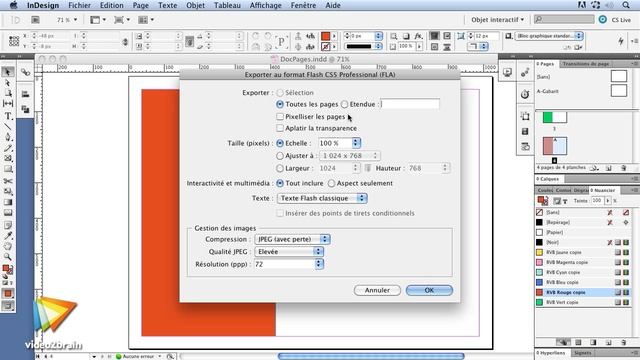
Task: Open the Compression JPEG dropdown
Action: 292,239
